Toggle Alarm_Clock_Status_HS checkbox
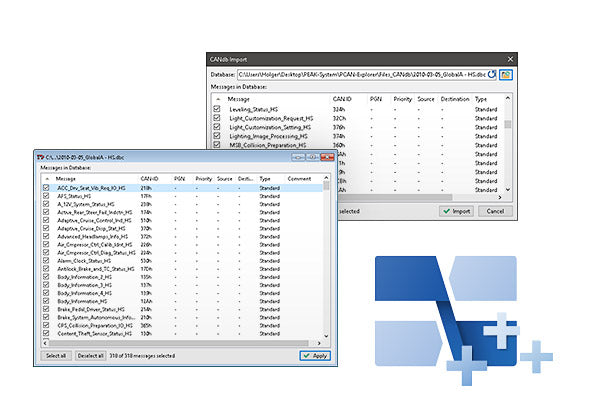The height and width of the screenshot is (418, 600). (46, 260)
